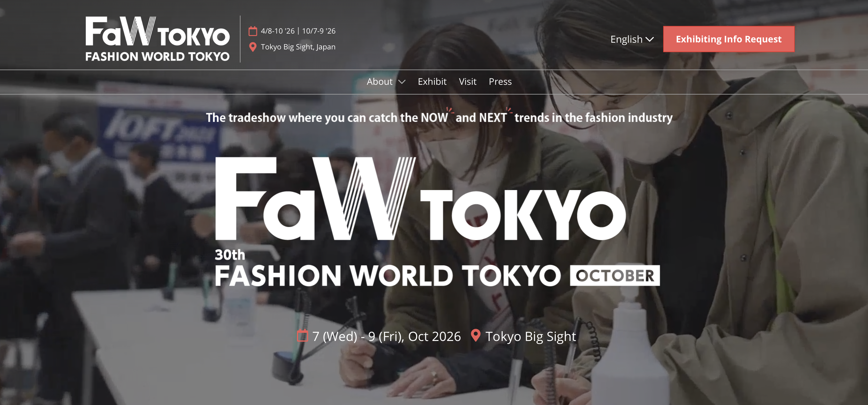Click the header location pin icon
Screen dimensions: 868x405
tap(253, 47)
